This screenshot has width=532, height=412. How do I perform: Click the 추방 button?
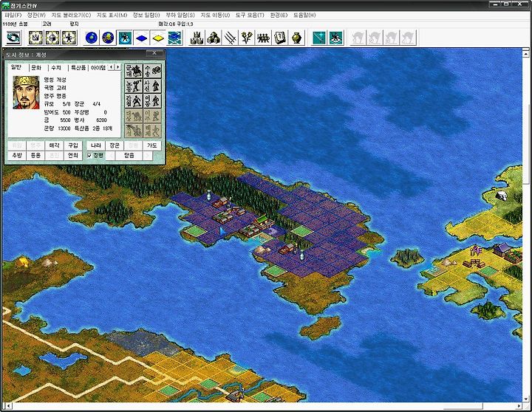click(x=17, y=155)
